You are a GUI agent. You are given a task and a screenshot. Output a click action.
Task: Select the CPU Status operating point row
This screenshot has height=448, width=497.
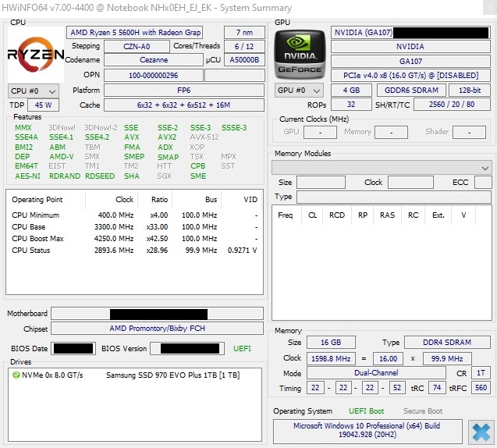(x=134, y=251)
